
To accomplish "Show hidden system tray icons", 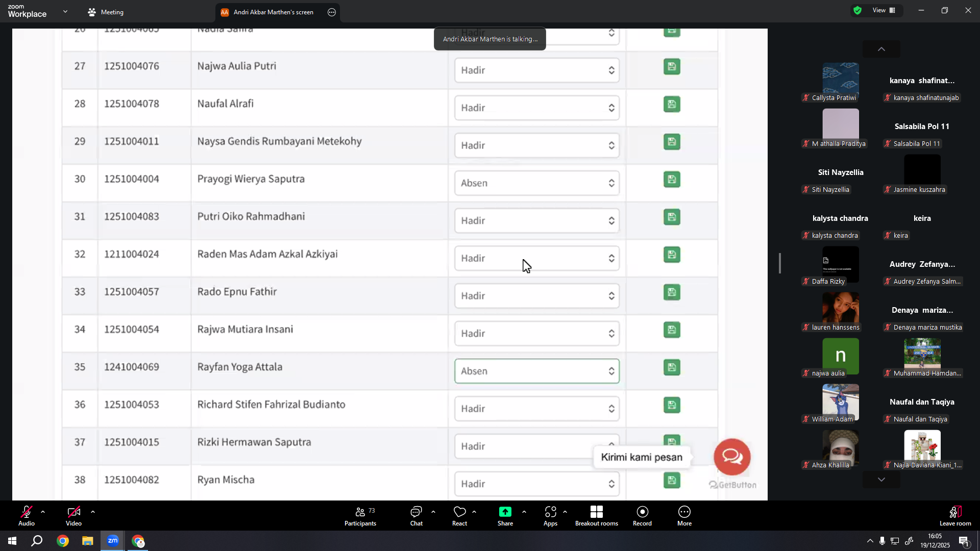I will pyautogui.click(x=870, y=541).
